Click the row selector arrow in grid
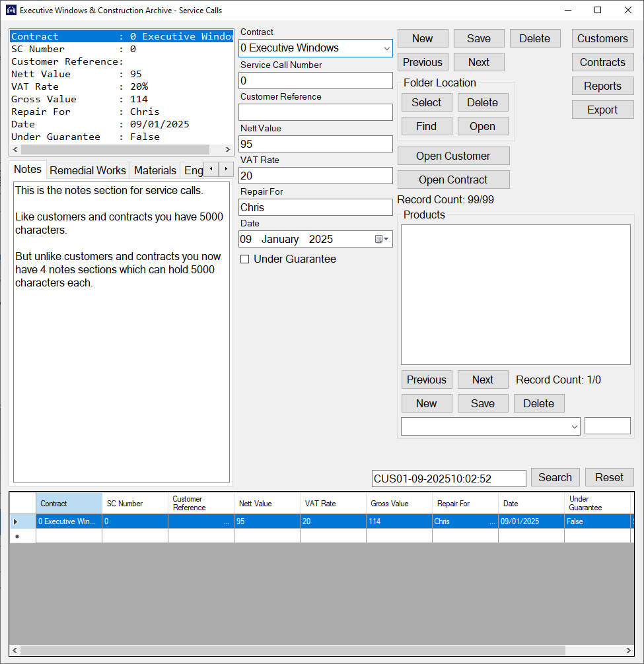This screenshot has width=644, height=664. pos(16,521)
